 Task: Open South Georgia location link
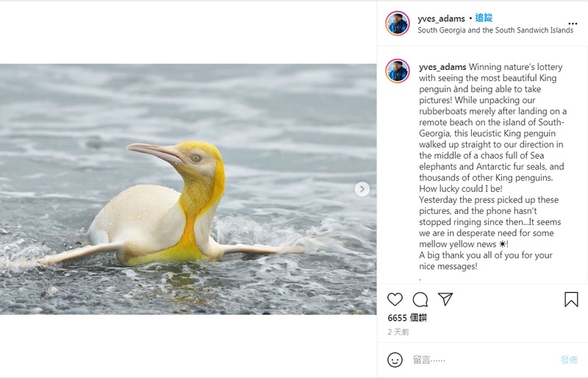pyautogui.click(x=495, y=30)
